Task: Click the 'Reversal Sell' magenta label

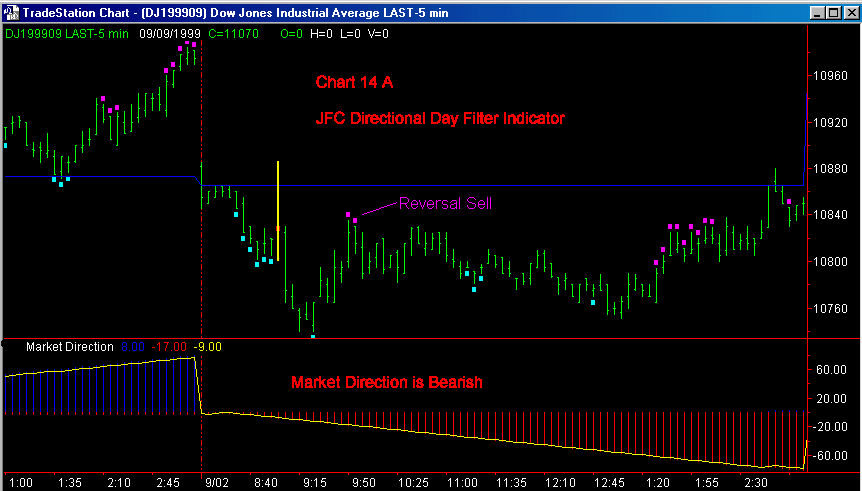Action: click(445, 203)
